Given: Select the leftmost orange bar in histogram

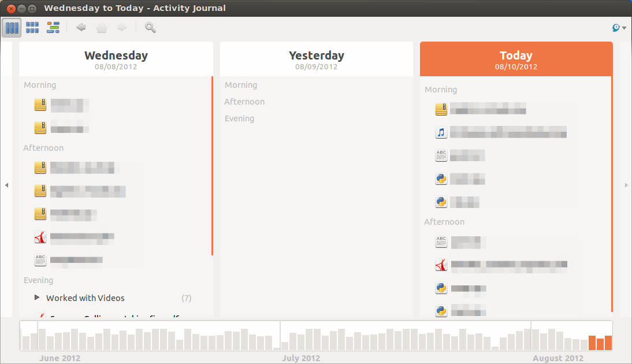Looking at the screenshot, I should tap(592, 343).
